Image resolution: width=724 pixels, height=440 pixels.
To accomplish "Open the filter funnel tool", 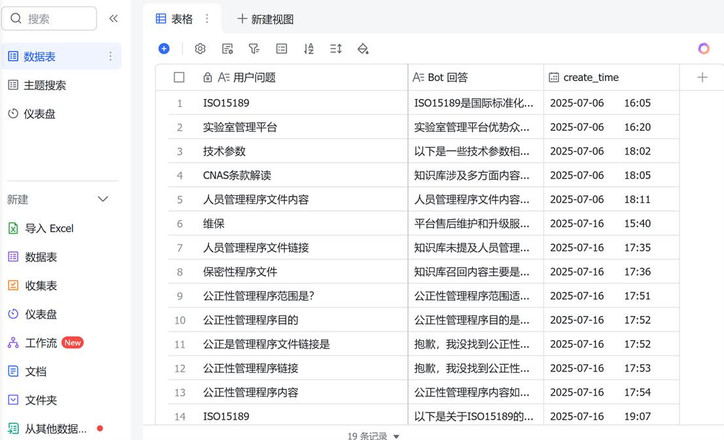I will pyautogui.click(x=254, y=48).
